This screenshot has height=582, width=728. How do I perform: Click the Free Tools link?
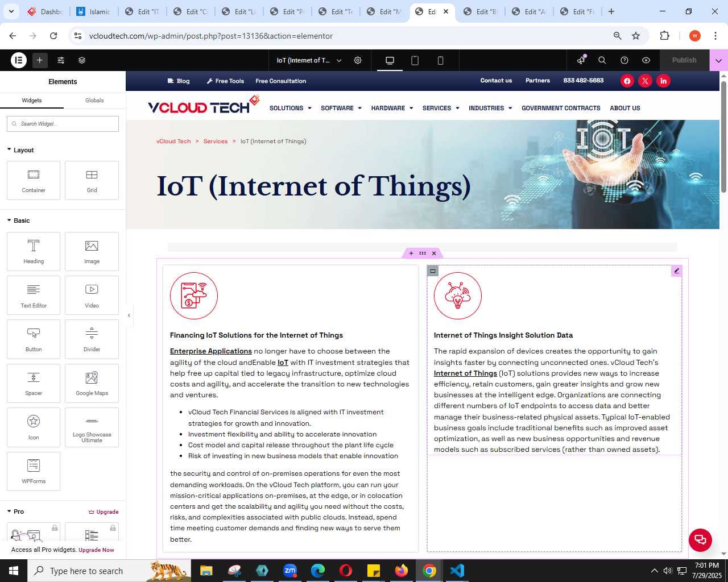coord(225,81)
